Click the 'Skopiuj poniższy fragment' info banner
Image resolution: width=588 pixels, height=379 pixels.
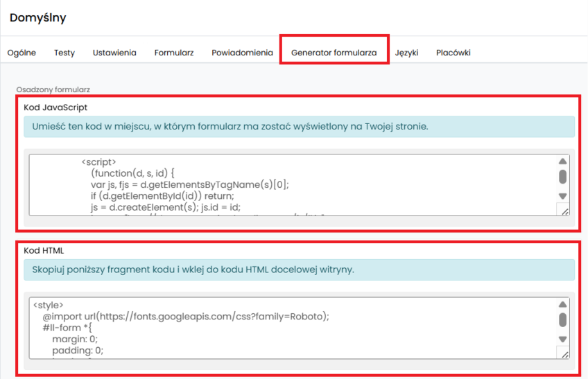coord(299,270)
